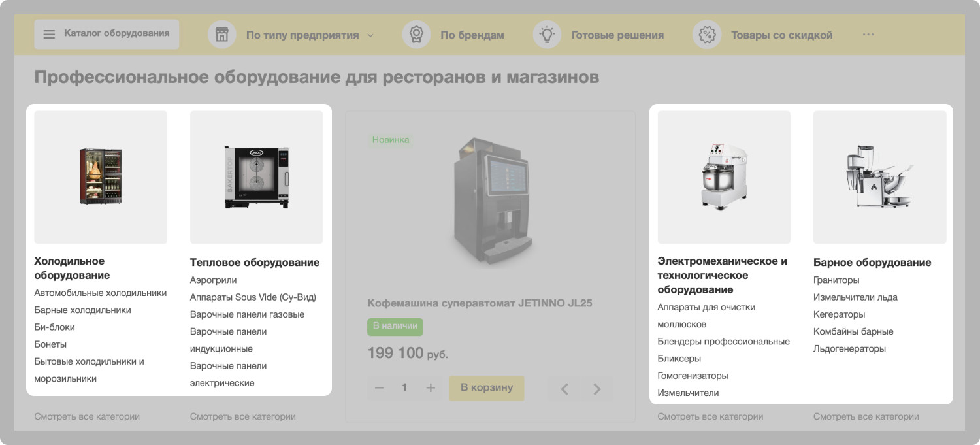980x445 pixels.
Task: Open the bar blender combine thumbnail
Action: [880, 177]
